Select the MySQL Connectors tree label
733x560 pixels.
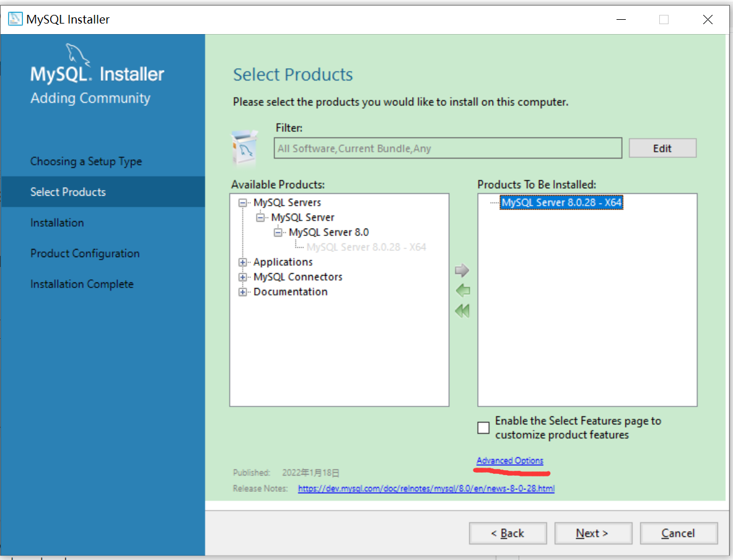click(x=298, y=277)
